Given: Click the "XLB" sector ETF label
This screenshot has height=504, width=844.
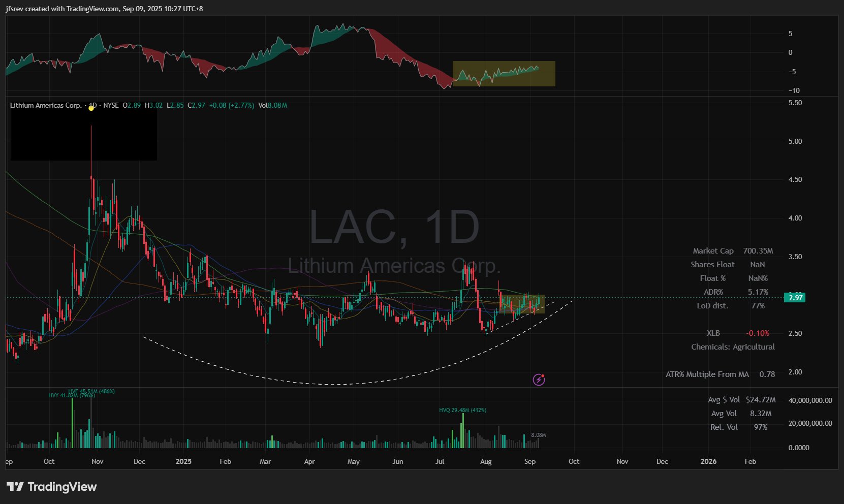Looking at the screenshot, I should pyautogui.click(x=713, y=333).
